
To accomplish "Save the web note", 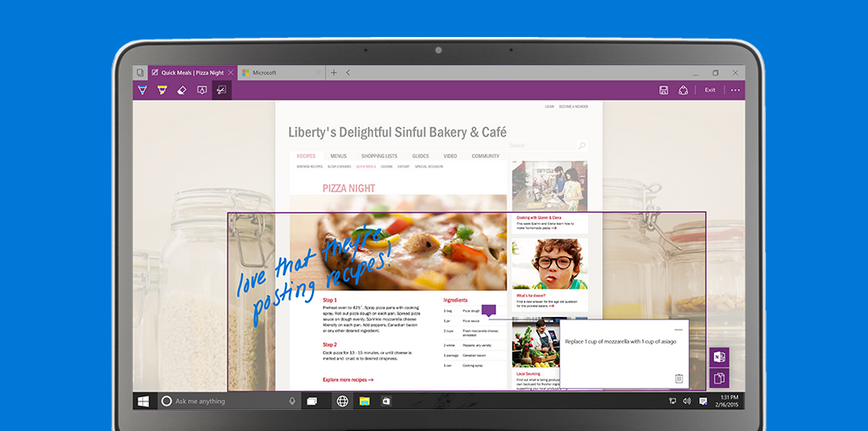I will click(x=664, y=90).
